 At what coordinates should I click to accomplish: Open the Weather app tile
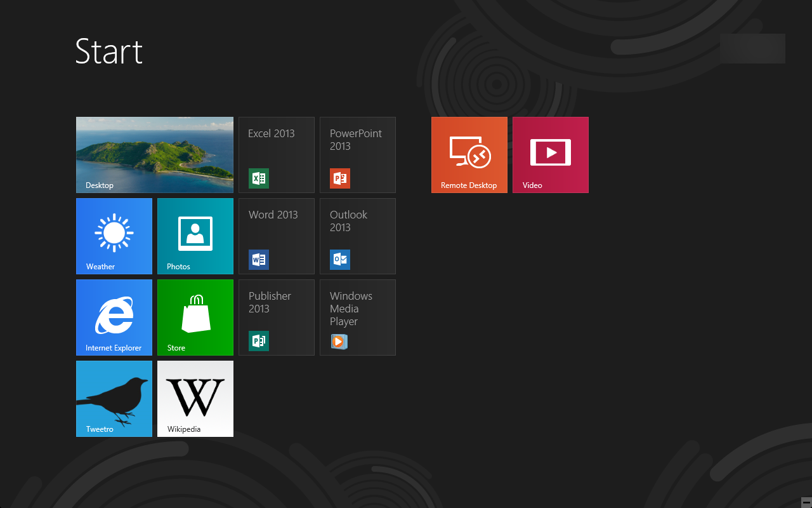[x=114, y=236]
